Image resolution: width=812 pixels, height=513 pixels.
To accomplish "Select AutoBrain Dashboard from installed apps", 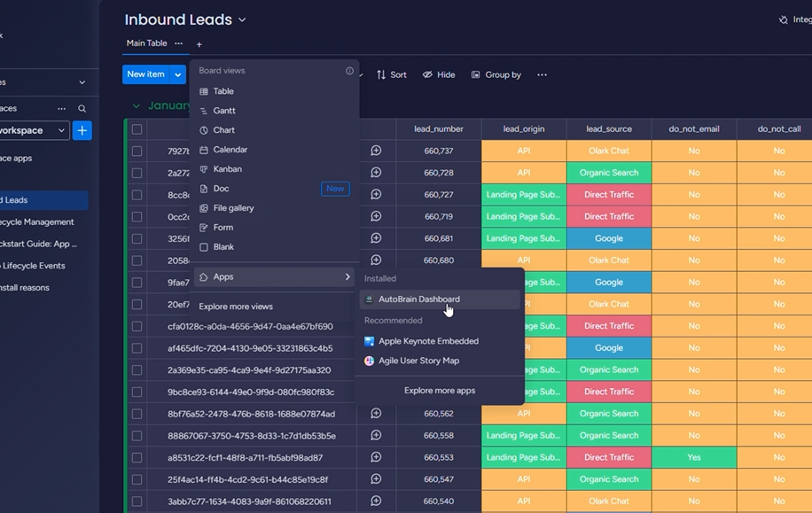I will point(418,299).
